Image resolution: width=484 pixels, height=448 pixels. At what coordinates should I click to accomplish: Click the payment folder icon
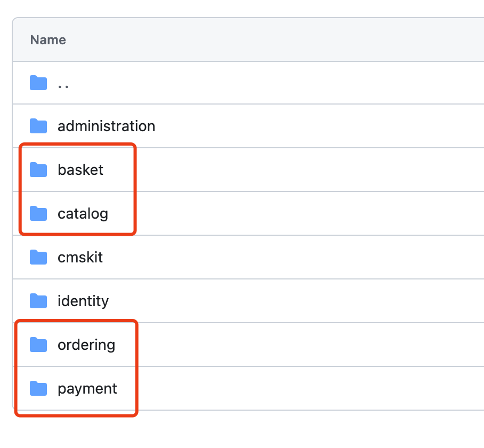38,389
